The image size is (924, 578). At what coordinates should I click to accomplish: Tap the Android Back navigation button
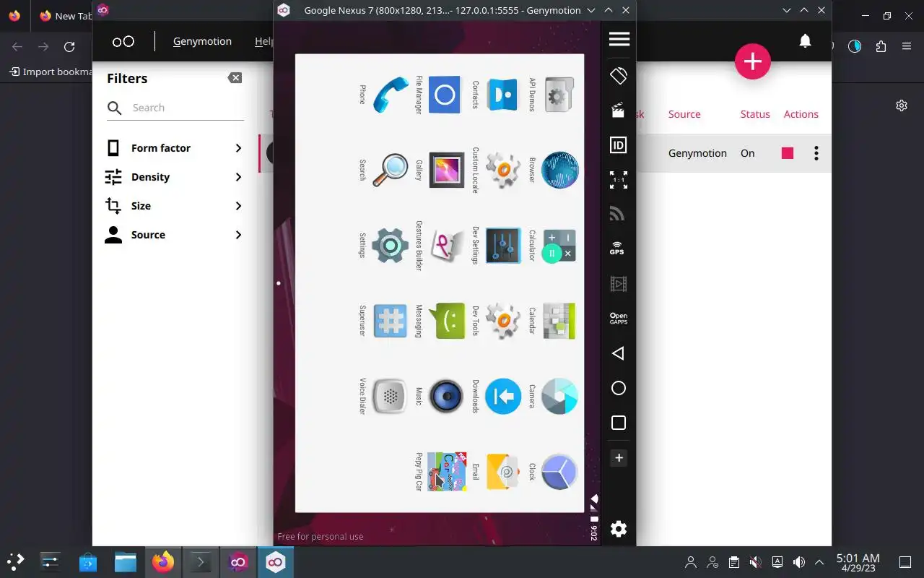(618, 353)
